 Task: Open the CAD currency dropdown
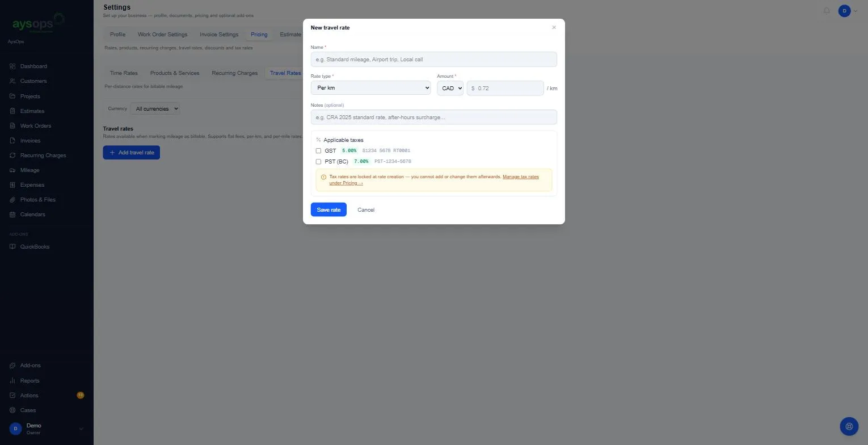click(x=450, y=88)
